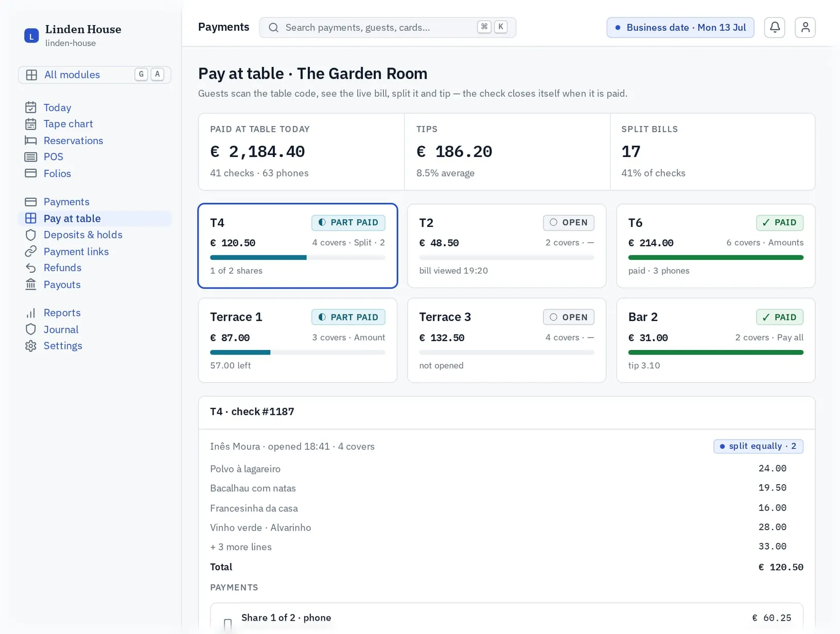This screenshot has width=840, height=634.
Task: Click the Linden House logo icon
Action: pyautogui.click(x=31, y=36)
